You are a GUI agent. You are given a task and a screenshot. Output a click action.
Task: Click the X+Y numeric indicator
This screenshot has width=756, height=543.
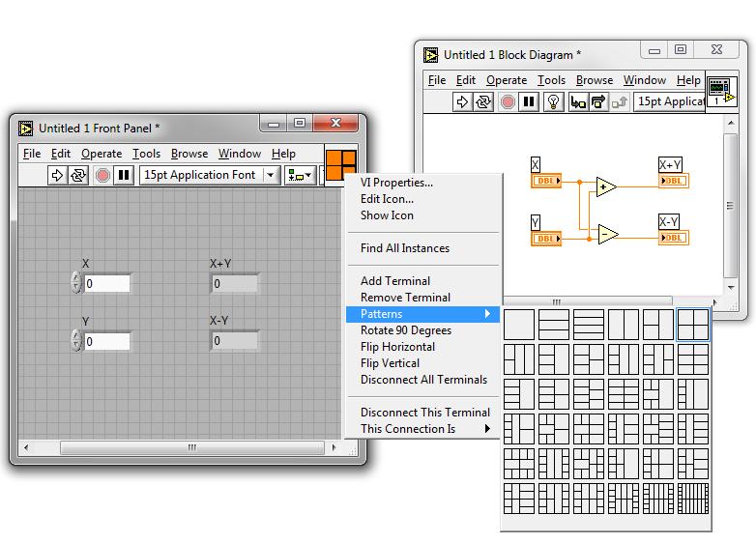[234, 283]
